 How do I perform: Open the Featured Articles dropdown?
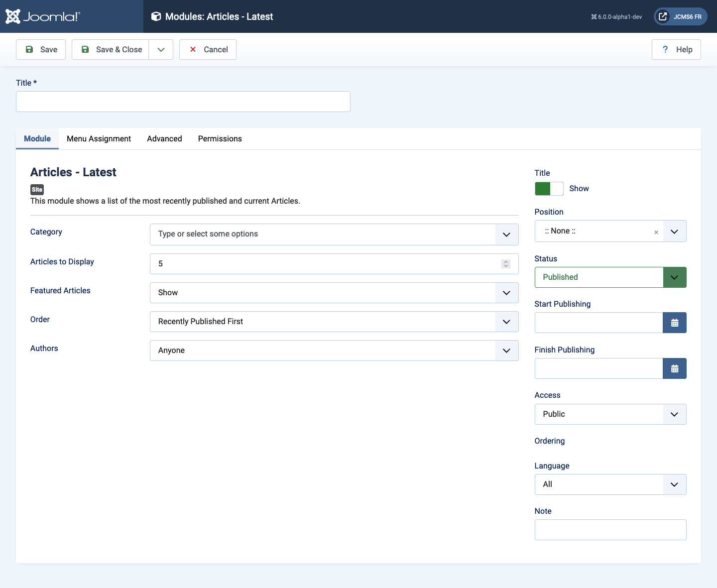334,293
